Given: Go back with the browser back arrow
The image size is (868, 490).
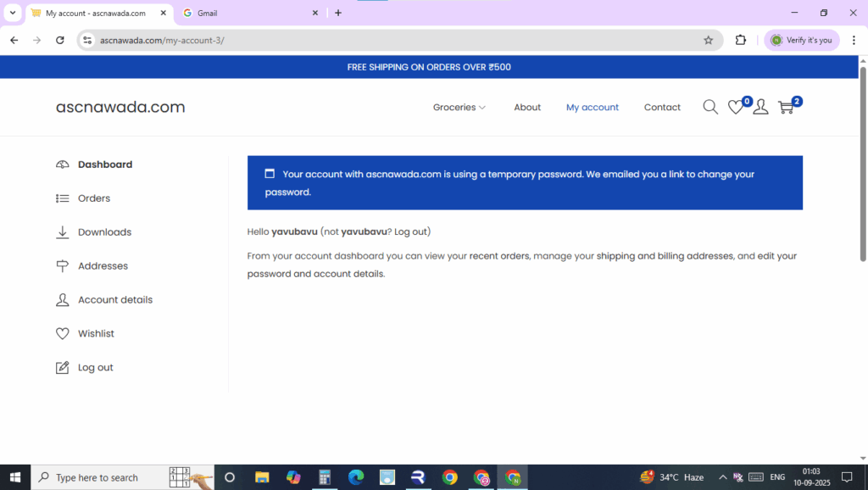Looking at the screenshot, I should 14,40.
